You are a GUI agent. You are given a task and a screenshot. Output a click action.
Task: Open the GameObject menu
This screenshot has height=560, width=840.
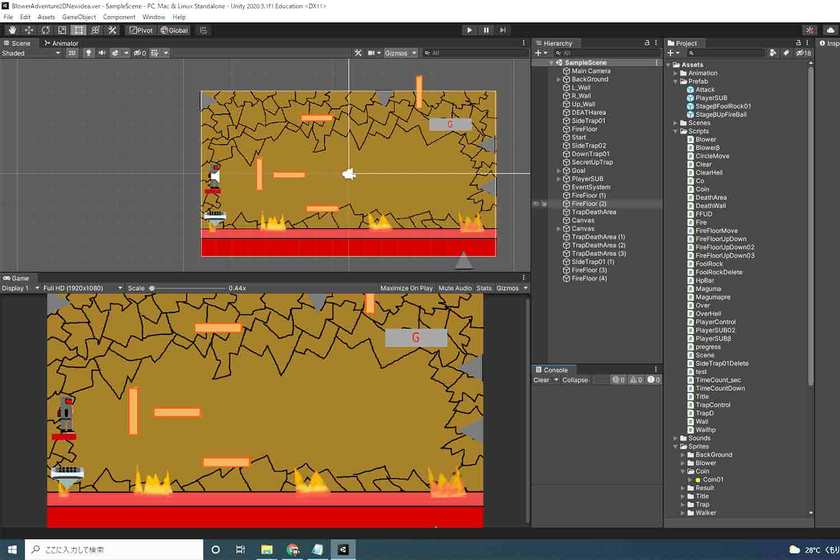(x=79, y=17)
